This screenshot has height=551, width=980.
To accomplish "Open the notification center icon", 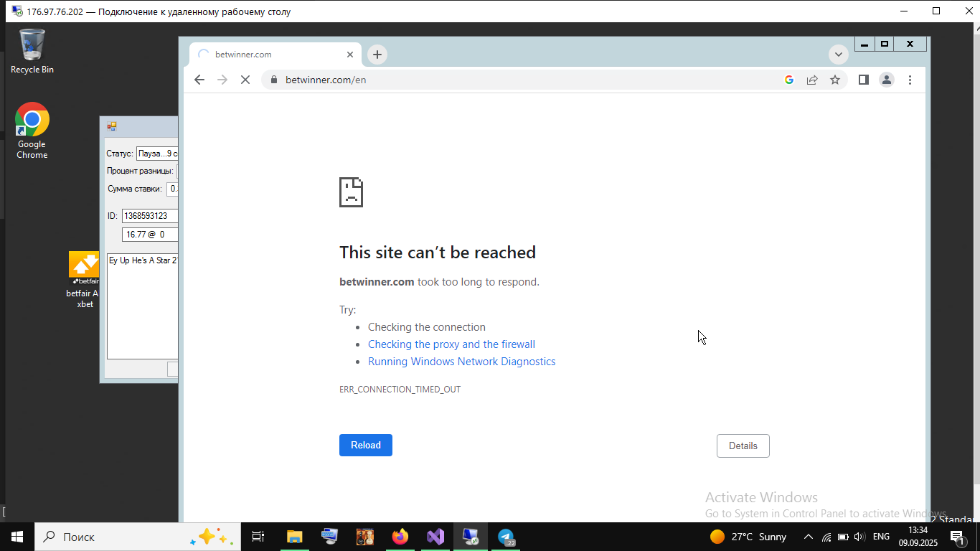I will (x=957, y=537).
